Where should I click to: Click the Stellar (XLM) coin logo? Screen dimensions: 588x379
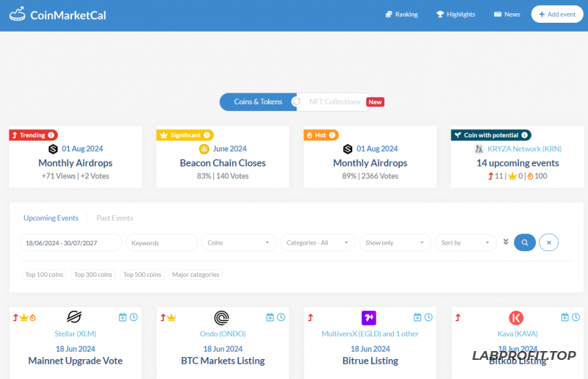click(x=74, y=317)
